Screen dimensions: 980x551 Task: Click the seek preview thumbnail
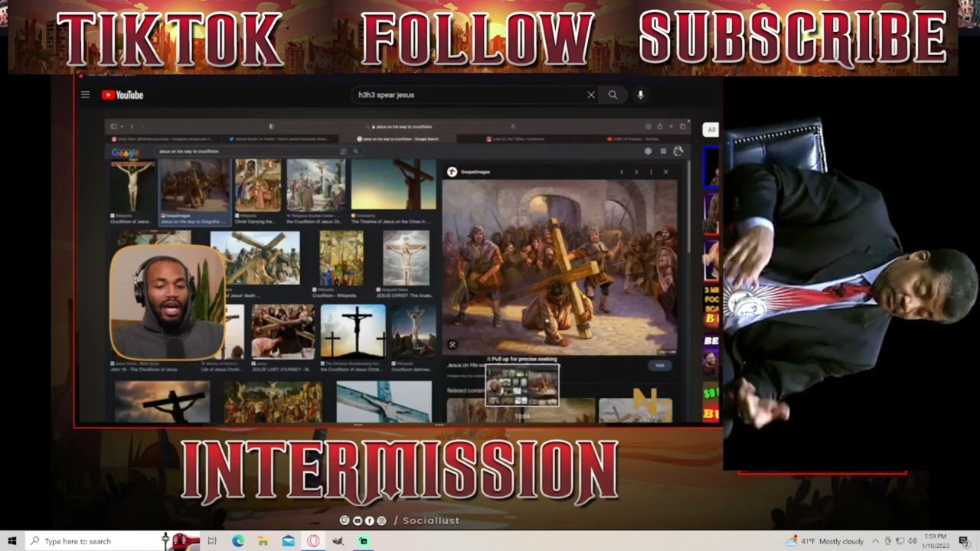pyautogui.click(x=522, y=386)
